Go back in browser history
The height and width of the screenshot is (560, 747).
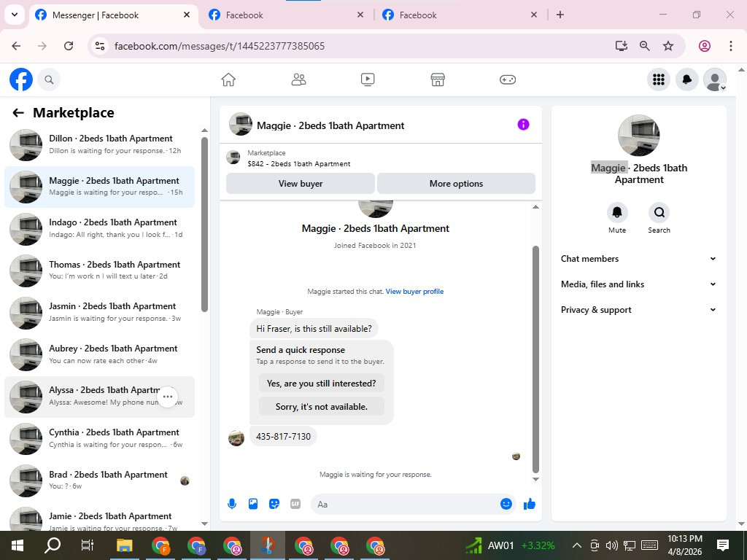[16, 46]
